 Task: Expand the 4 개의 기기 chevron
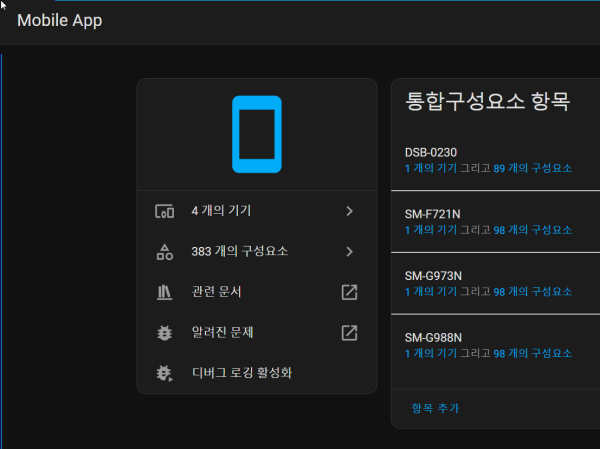349,211
